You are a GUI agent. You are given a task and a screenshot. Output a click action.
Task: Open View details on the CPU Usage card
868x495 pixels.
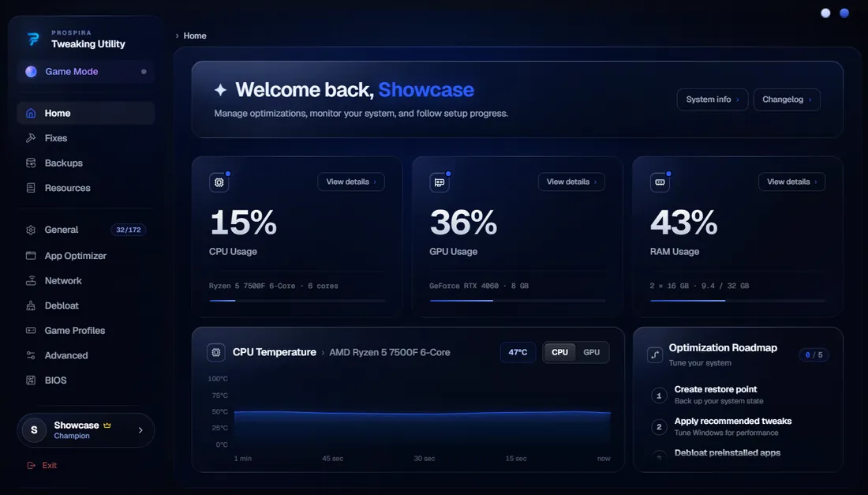pos(351,182)
